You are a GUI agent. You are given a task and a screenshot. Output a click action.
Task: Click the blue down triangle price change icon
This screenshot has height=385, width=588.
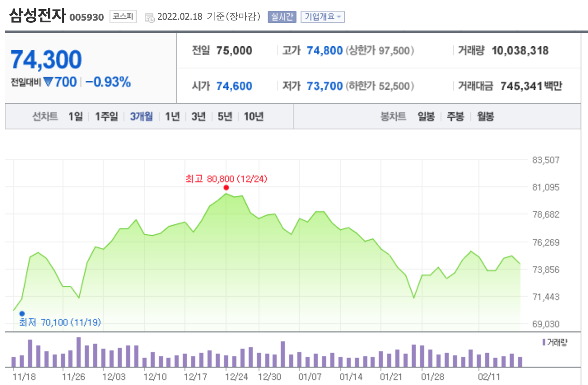tap(48, 82)
